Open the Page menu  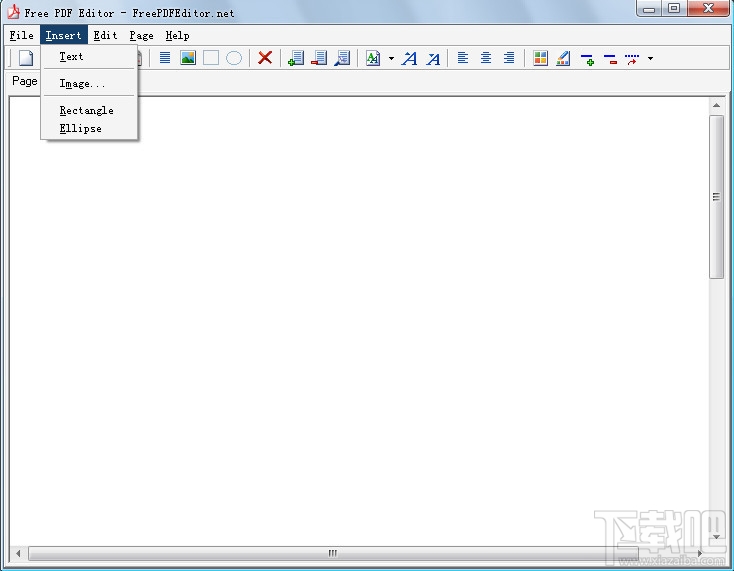point(141,36)
